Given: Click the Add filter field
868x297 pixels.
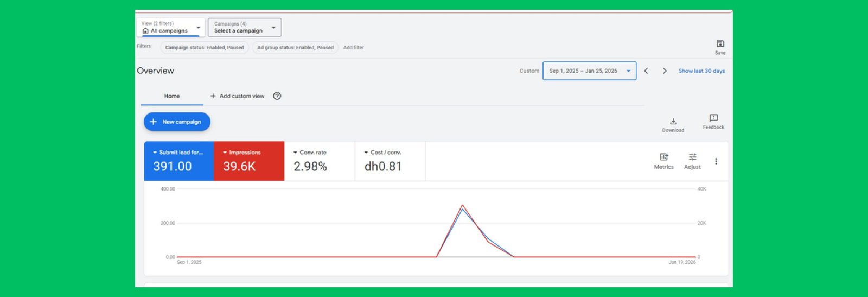Looking at the screenshot, I should point(354,48).
